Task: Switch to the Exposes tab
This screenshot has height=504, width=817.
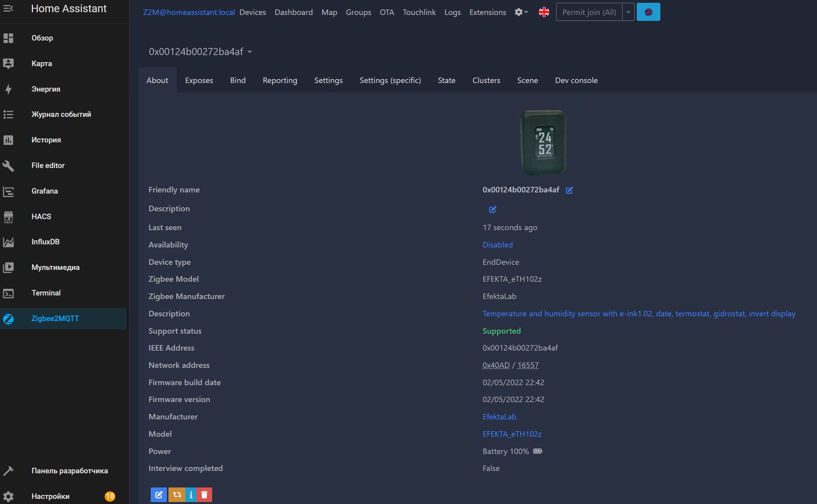Action: pos(199,80)
